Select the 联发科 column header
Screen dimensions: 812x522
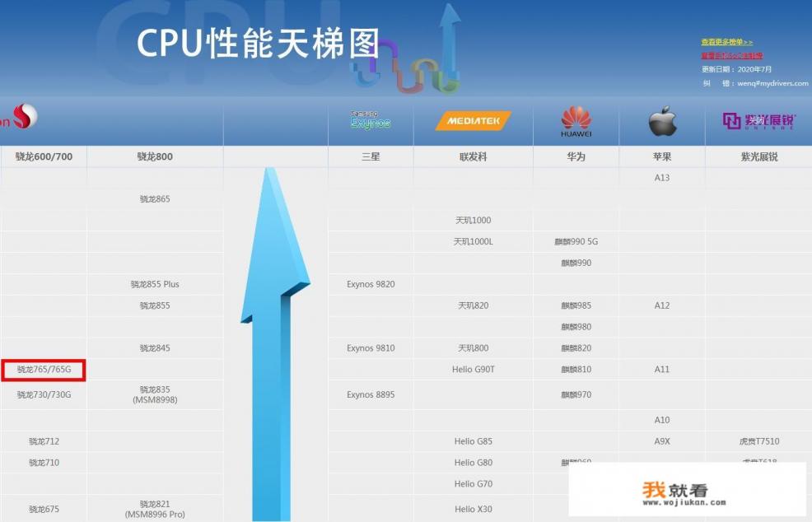click(x=473, y=156)
